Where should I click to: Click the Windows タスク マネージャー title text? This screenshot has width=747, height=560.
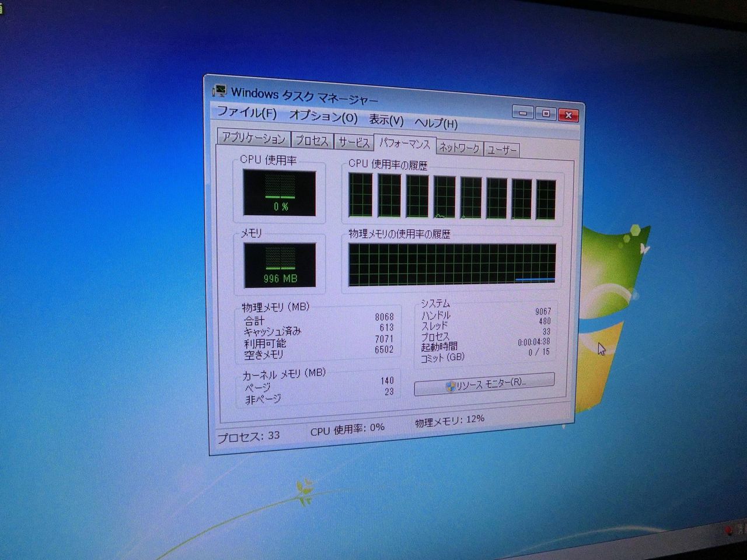[304, 96]
